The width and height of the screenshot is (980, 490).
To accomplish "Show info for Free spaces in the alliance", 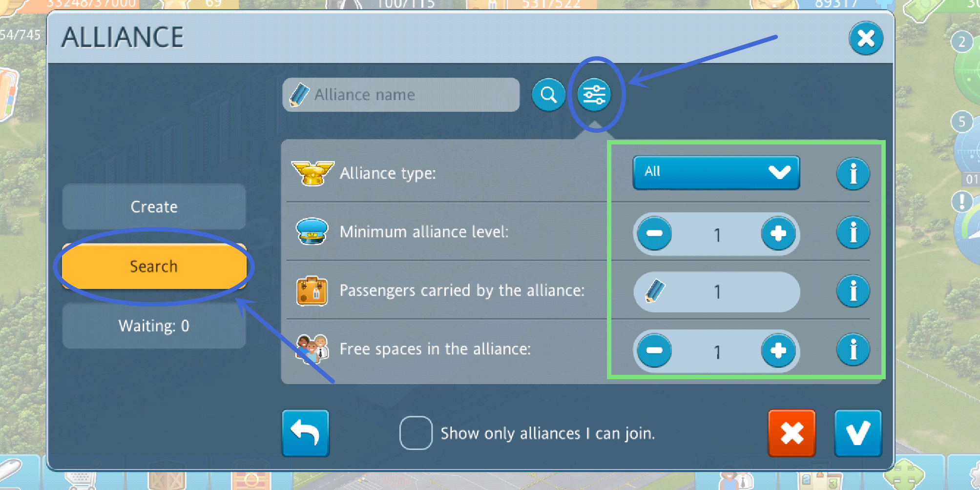I will point(853,349).
